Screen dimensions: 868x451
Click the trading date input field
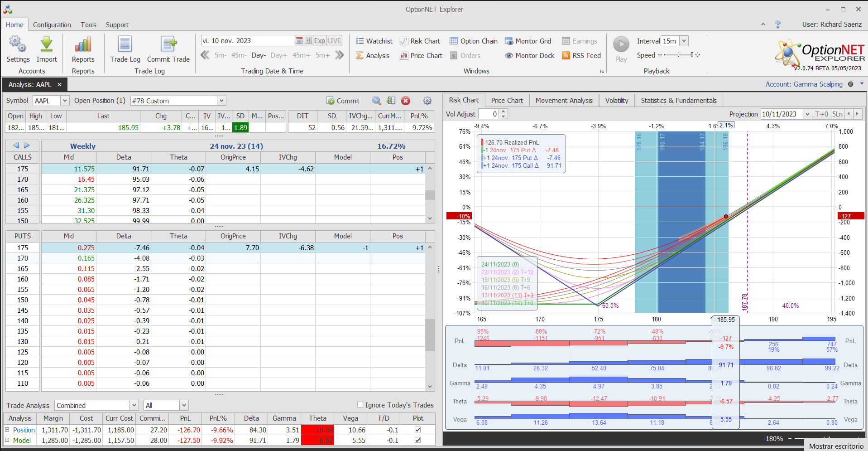[248, 41]
